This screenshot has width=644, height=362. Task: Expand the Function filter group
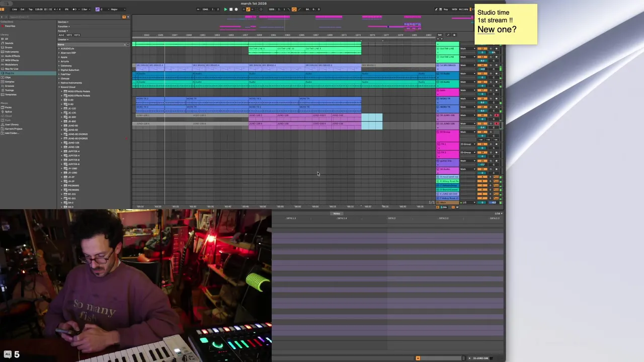(x=63, y=26)
